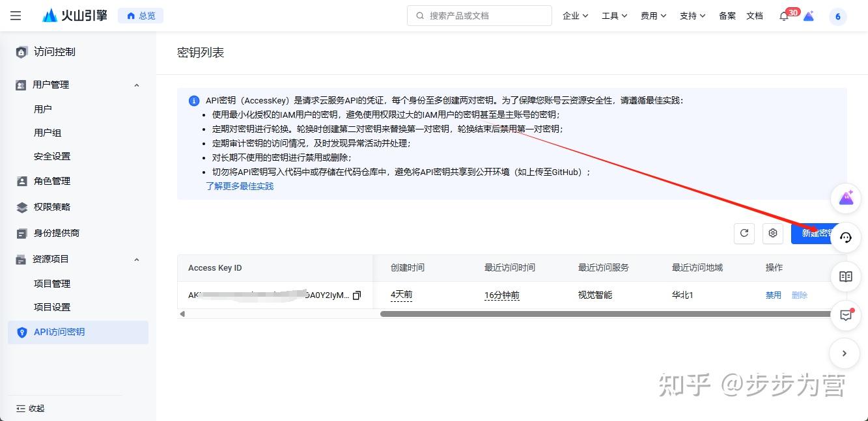The height and width of the screenshot is (421, 868).
Task: Open the documentation book floating icon
Action: coord(846,277)
